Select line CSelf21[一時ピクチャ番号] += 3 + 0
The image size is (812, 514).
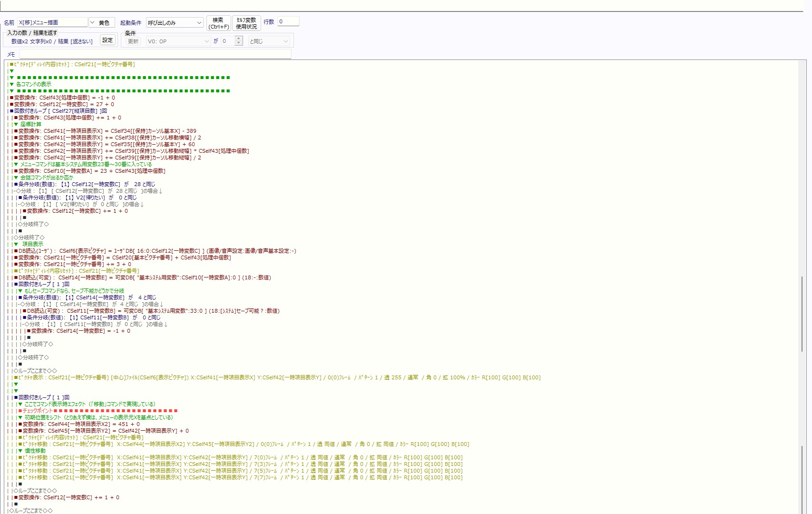[75, 264]
